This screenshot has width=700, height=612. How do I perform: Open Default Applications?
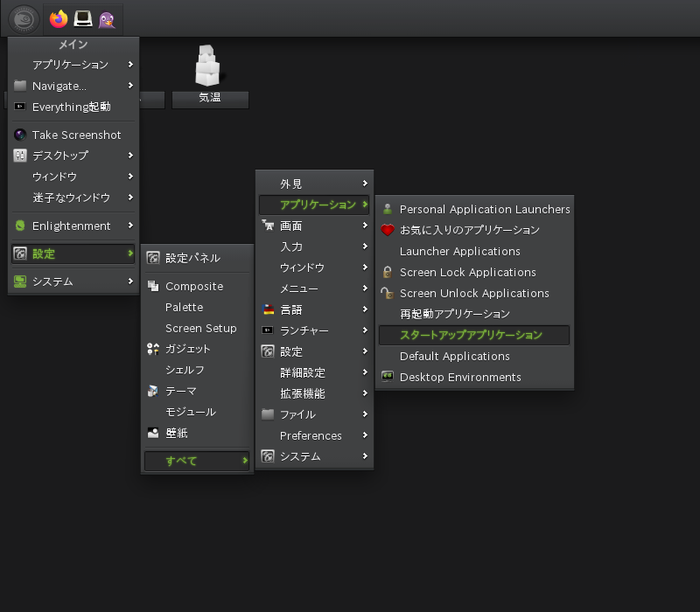474,356
